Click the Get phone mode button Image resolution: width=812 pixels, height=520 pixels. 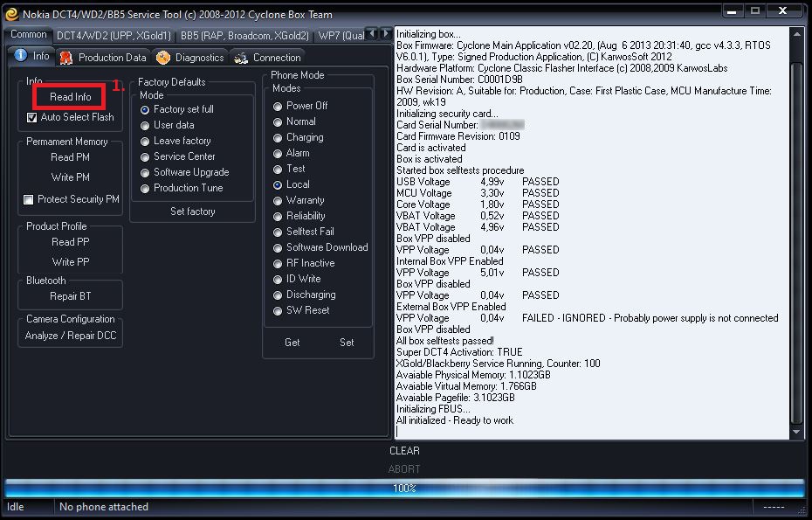tap(292, 343)
